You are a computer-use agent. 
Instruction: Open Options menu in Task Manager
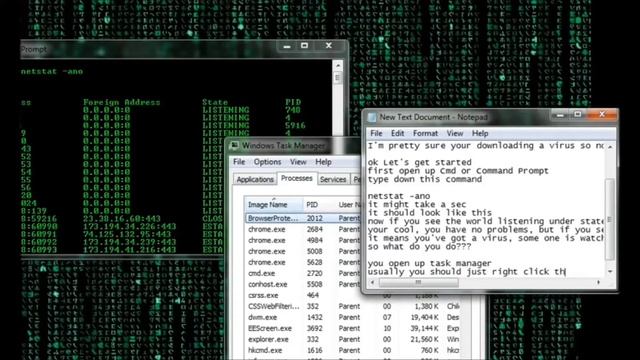point(267,162)
